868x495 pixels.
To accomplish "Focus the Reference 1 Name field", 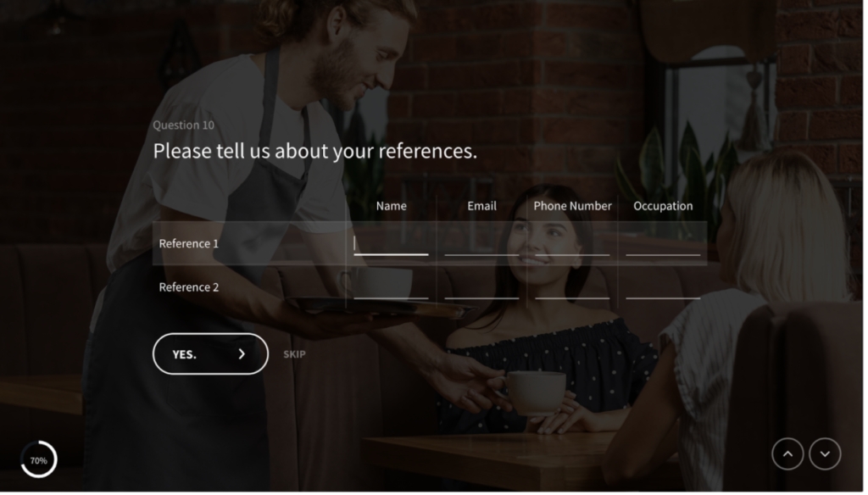I will click(x=393, y=246).
